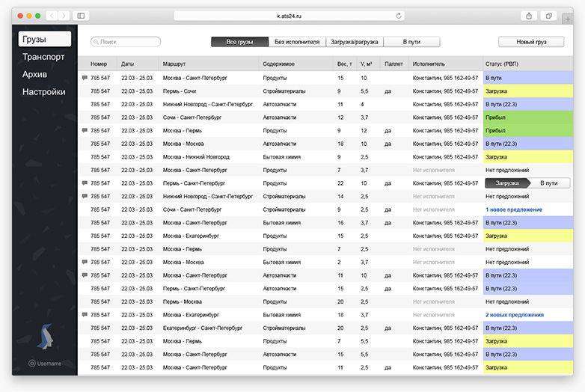Open comment icon on Москва - Санкт-Петербург Продукты weight 15 row
The image size is (585, 392).
[x=85, y=78]
